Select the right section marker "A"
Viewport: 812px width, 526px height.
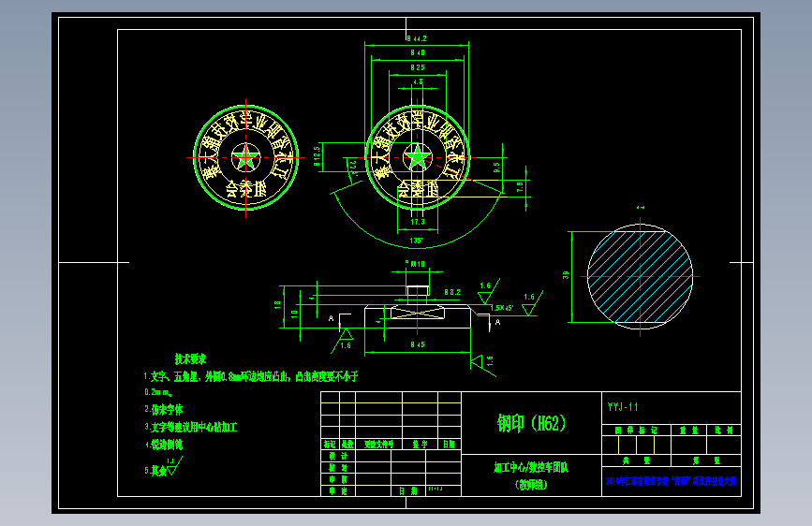[497, 322]
